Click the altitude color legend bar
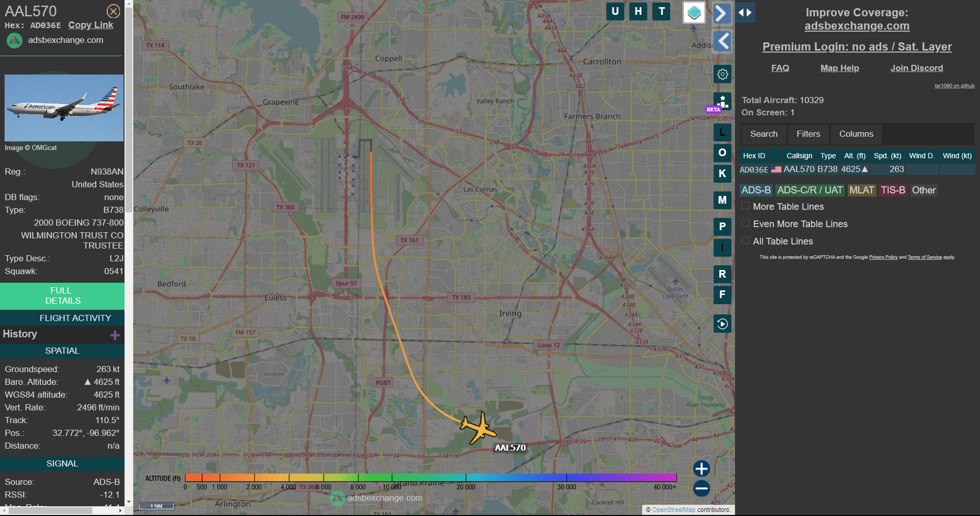 pos(431,477)
